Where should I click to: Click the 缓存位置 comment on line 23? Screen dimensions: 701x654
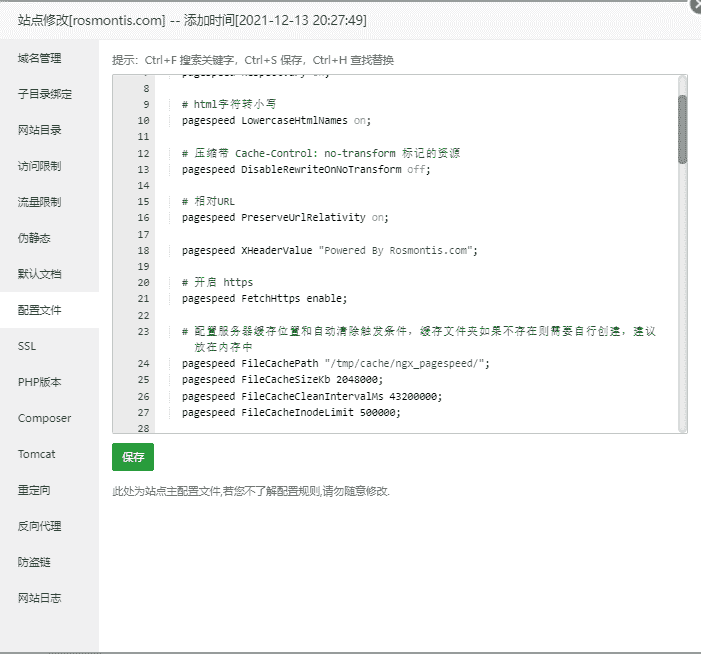[419, 339]
